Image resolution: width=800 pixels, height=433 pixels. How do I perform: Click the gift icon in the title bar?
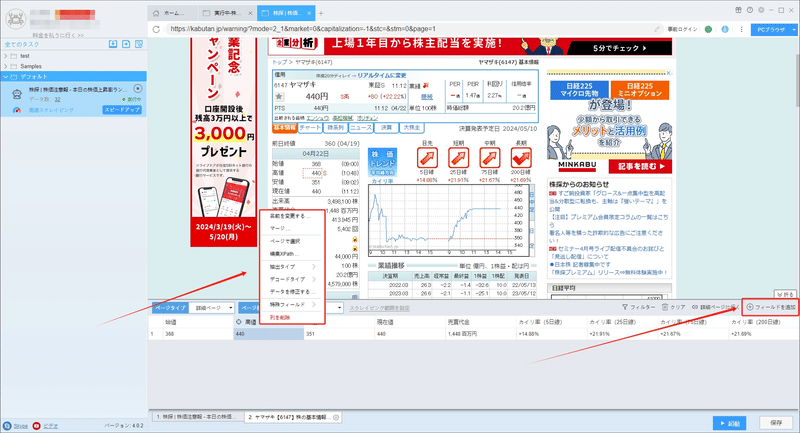738,10
